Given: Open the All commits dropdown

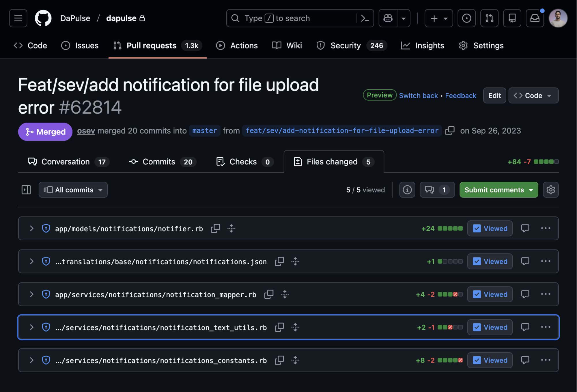Looking at the screenshot, I should (x=73, y=190).
